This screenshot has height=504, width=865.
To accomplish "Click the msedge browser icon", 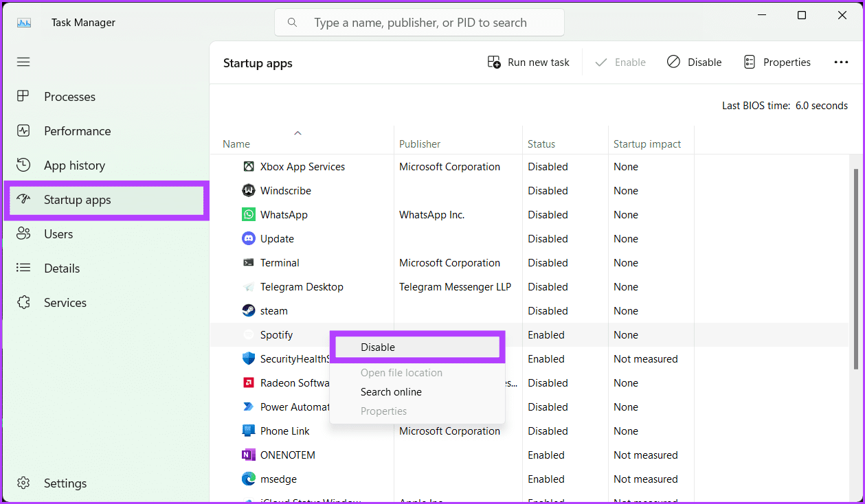I will 248,479.
